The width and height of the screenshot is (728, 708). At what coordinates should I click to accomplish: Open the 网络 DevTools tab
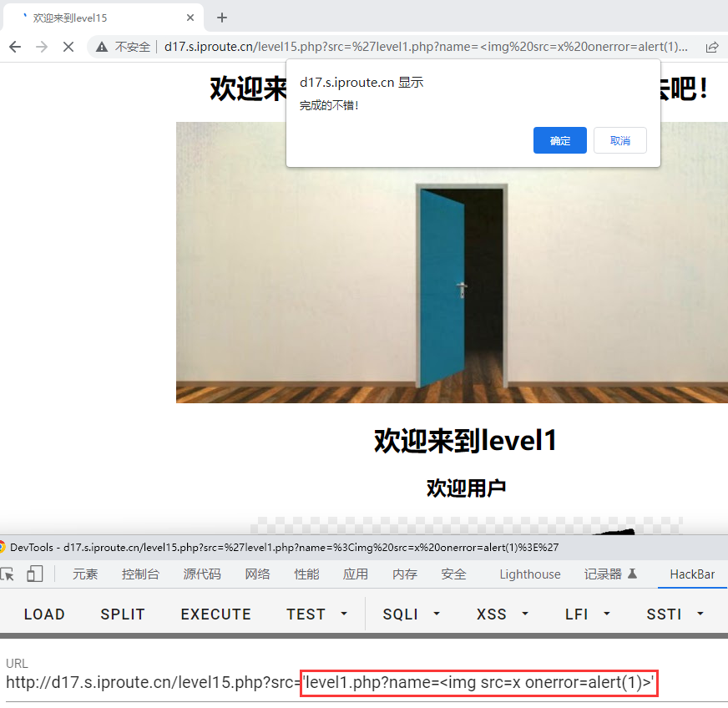point(257,574)
